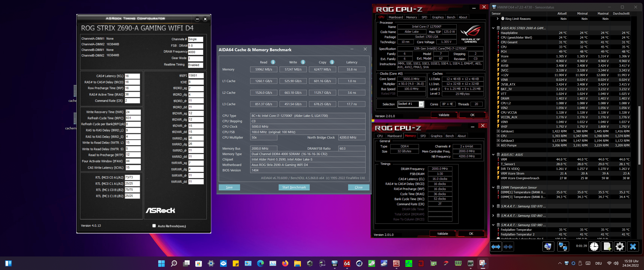Click Save button in AIDA64 benchmark
This screenshot has width=644, height=270.
[x=229, y=187]
